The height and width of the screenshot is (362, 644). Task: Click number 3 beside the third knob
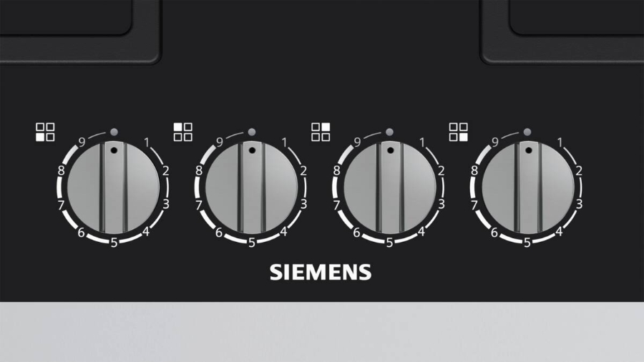[x=441, y=204]
